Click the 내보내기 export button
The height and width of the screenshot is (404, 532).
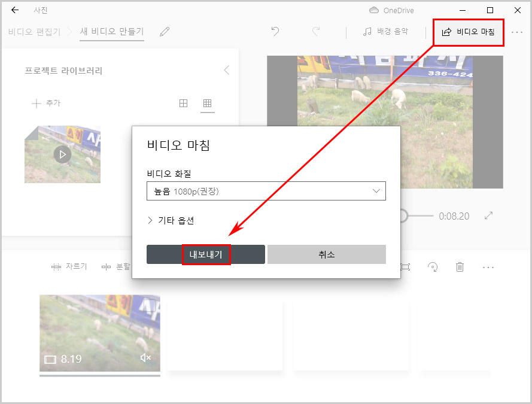(x=205, y=254)
